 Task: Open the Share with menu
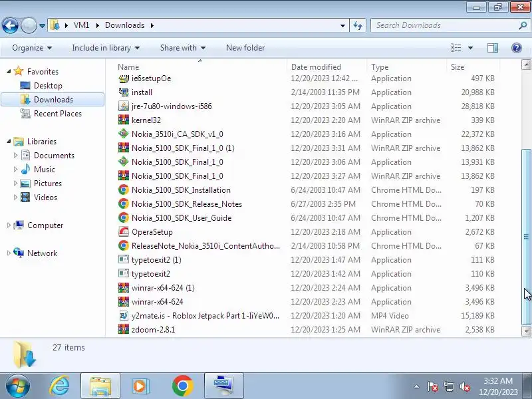tap(183, 48)
